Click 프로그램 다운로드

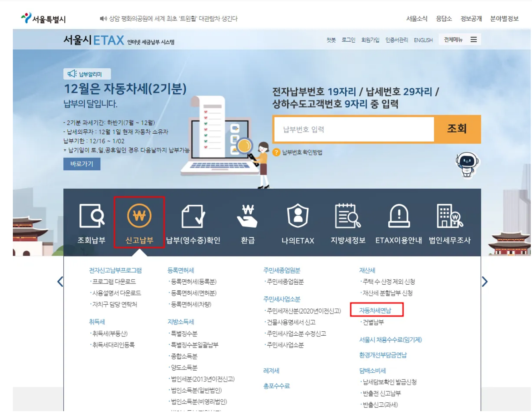(x=114, y=281)
